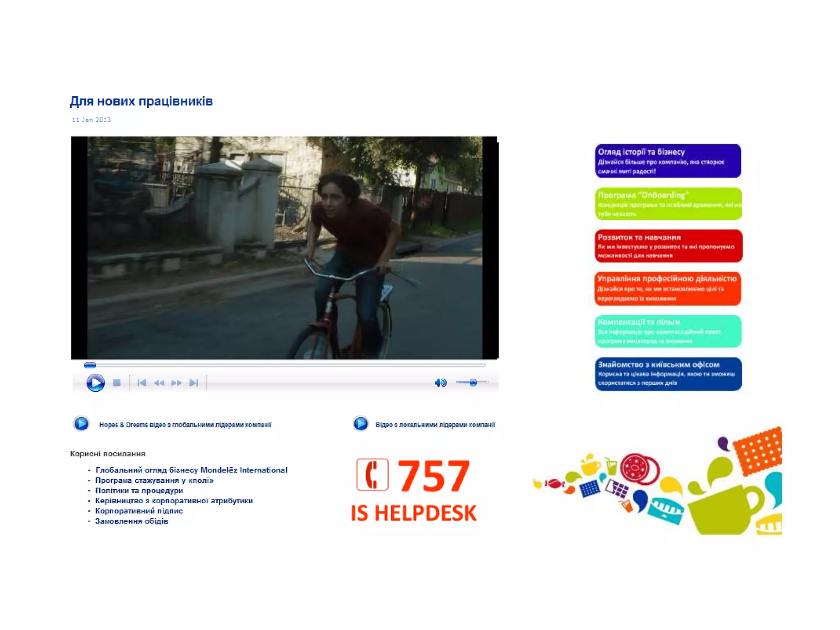Select the red 'Розвиток та навчання' tile
Image resolution: width=840 pixels, height=630 pixels.
pos(668,246)
